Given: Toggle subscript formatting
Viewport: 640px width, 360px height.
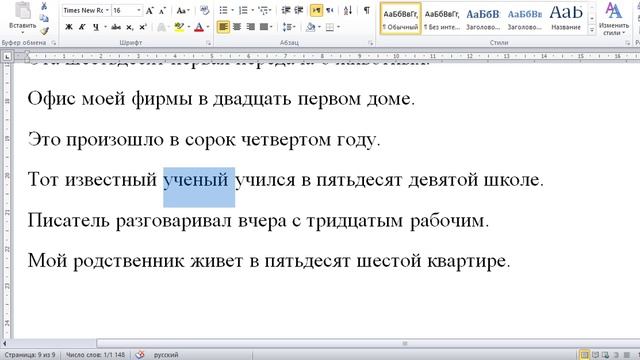Looking at the screenshot, I should click(x=130, y=27).
